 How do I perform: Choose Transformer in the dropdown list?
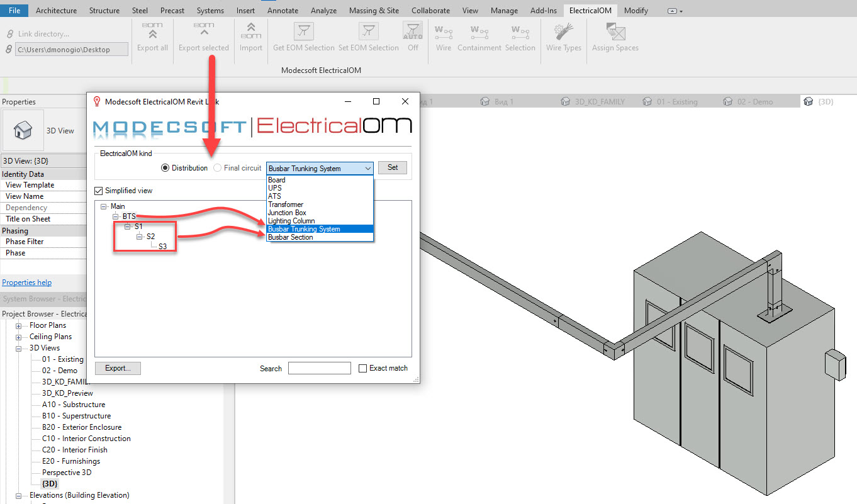tap(320, 204)
